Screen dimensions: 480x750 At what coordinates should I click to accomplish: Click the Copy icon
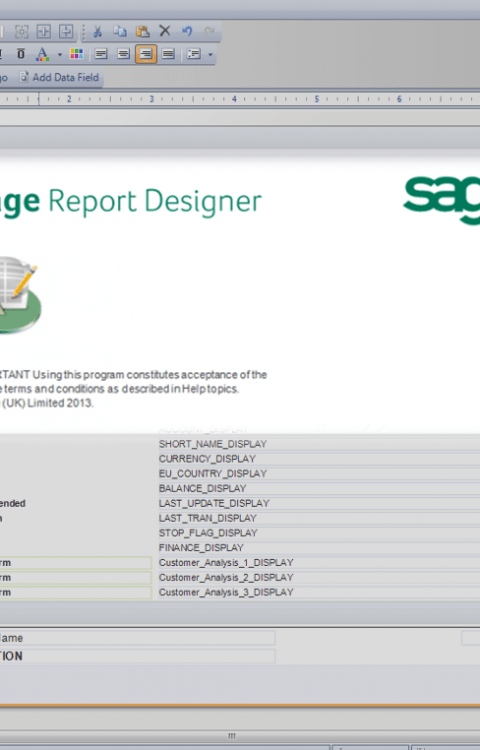120,32
